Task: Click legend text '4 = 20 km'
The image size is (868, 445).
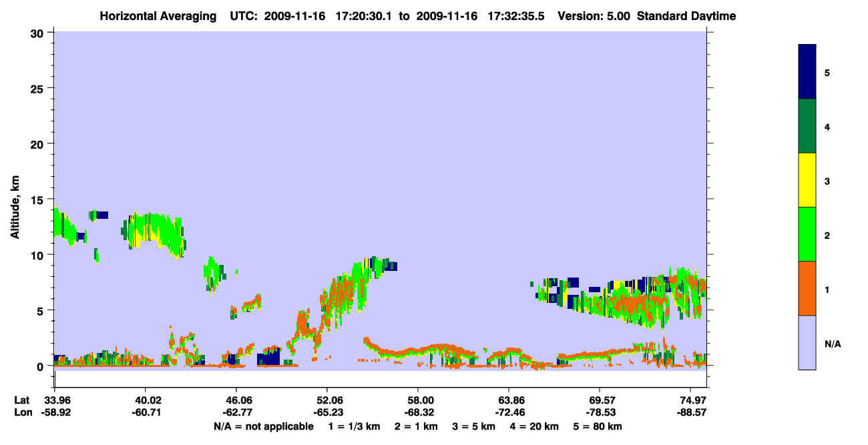Action: [535, 426]
